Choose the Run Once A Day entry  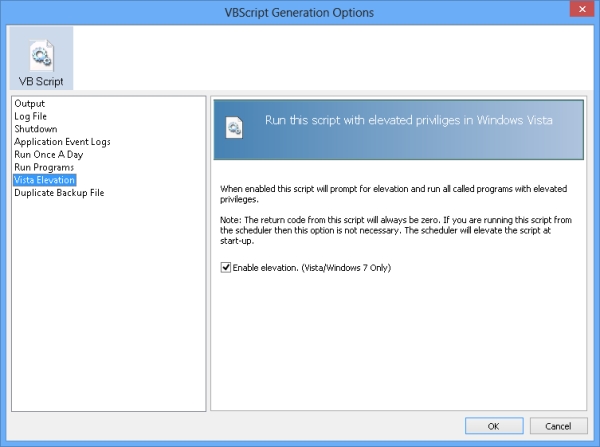tap(49, 154)
